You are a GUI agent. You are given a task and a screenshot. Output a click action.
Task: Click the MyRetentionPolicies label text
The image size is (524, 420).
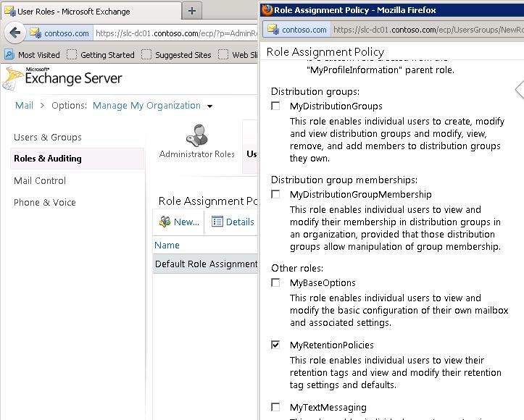331,345
